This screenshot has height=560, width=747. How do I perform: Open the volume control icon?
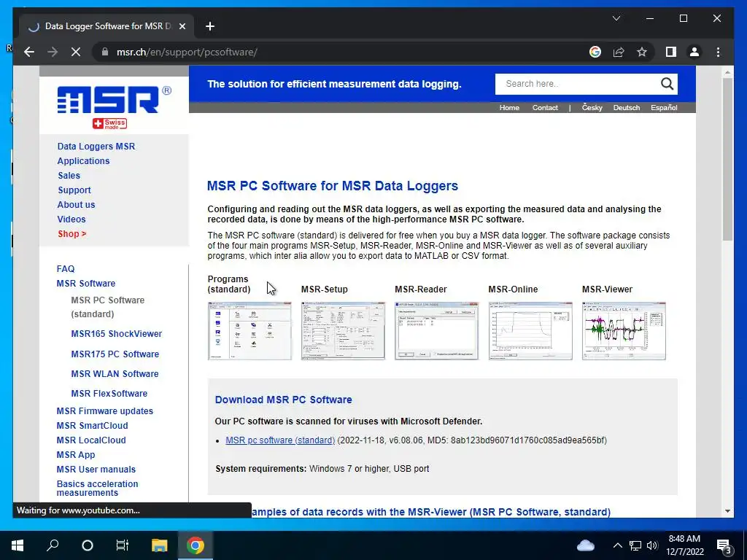[x=652, y=545]
